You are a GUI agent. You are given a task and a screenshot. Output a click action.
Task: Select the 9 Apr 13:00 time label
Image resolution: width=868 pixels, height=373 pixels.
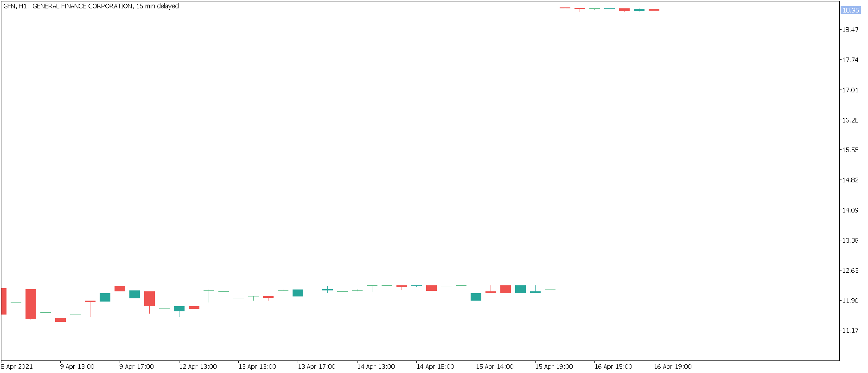tap(77, 367)
